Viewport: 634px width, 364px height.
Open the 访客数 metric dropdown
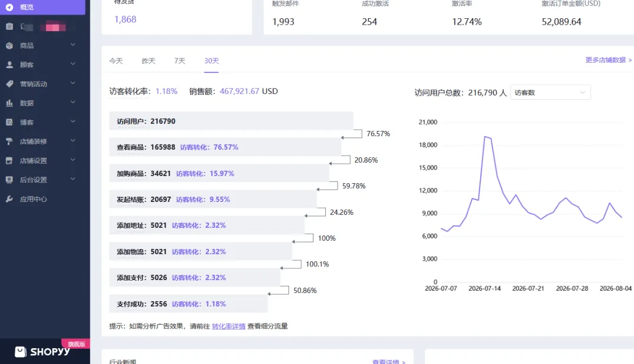[550, 93]
